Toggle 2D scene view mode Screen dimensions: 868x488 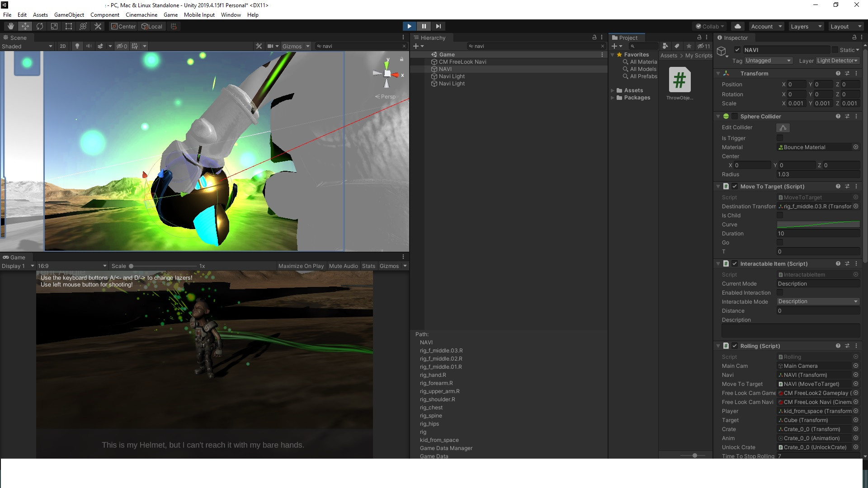(63, 46)
